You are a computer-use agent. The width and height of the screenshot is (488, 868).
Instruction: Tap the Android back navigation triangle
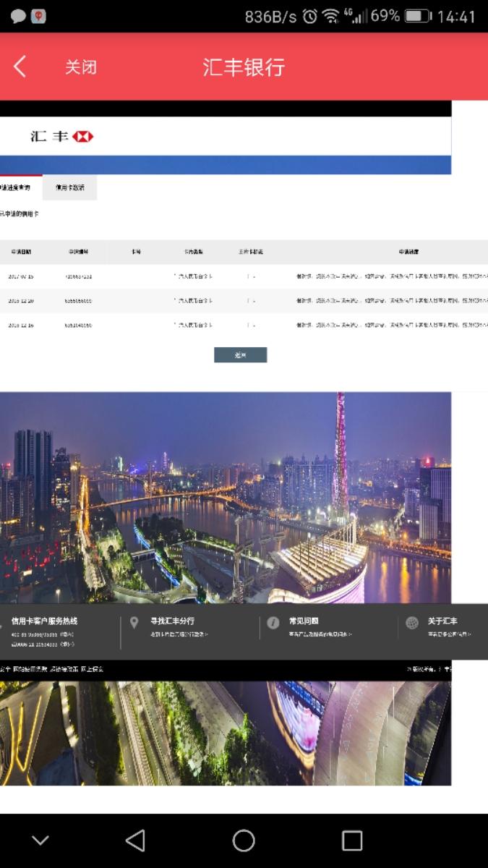click(135, 840)
